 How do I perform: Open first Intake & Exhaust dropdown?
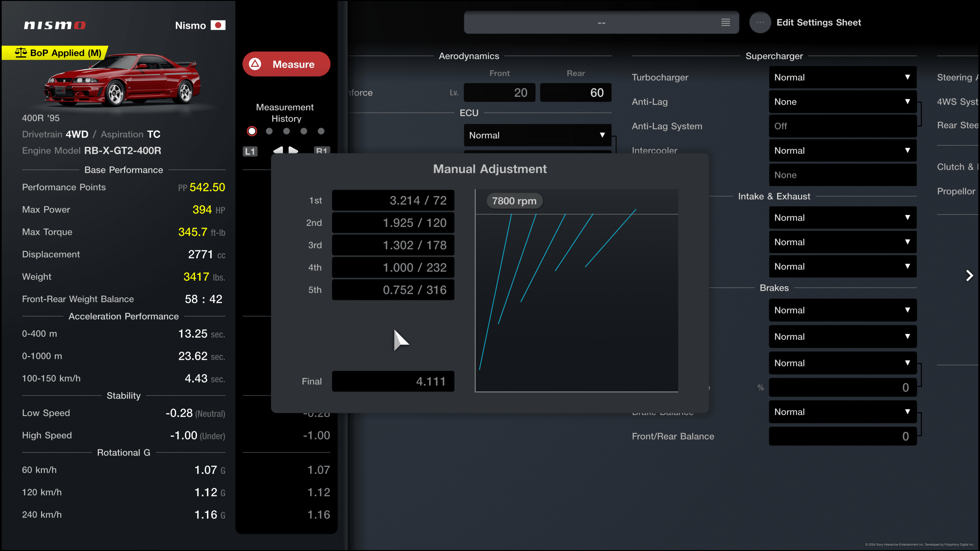pos(843,218)
